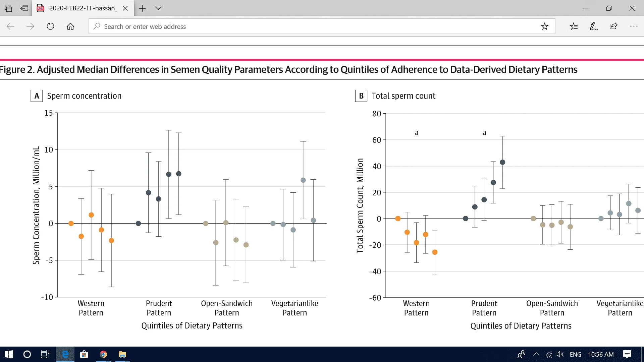Show hidden tray icons chevron

point(536,354)
